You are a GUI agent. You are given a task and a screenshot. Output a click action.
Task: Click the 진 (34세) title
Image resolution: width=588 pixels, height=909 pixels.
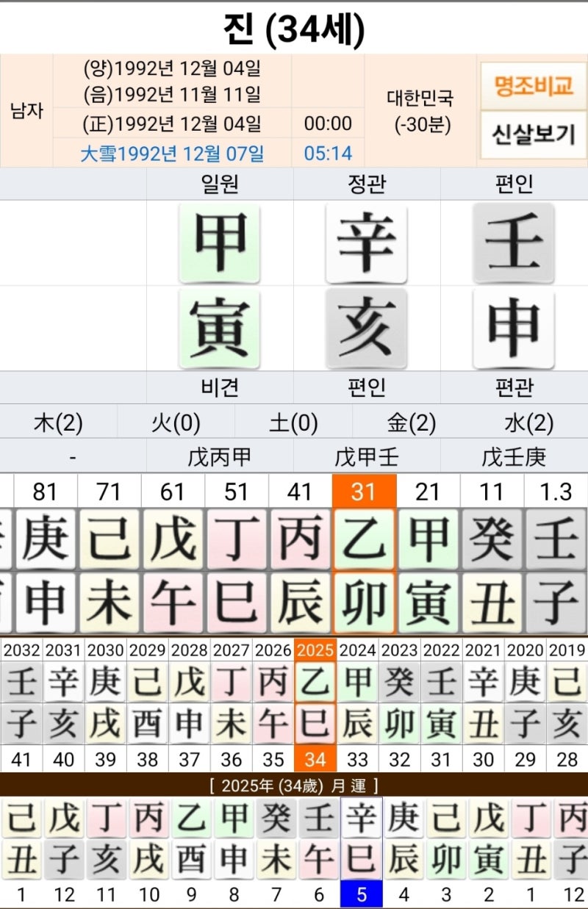294,29
